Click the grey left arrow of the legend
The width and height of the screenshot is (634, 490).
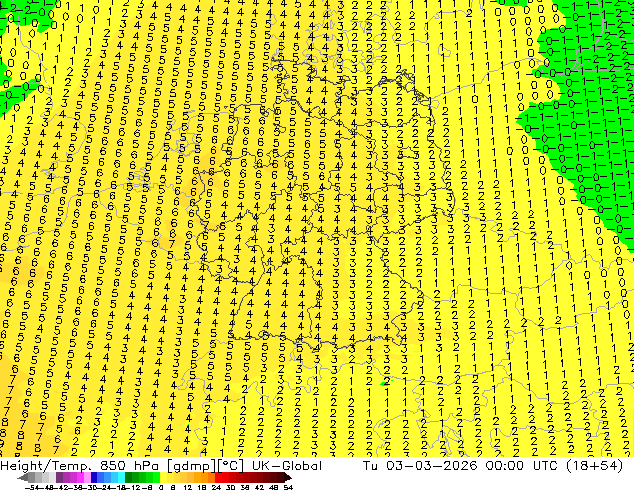[x=23, y=478]
